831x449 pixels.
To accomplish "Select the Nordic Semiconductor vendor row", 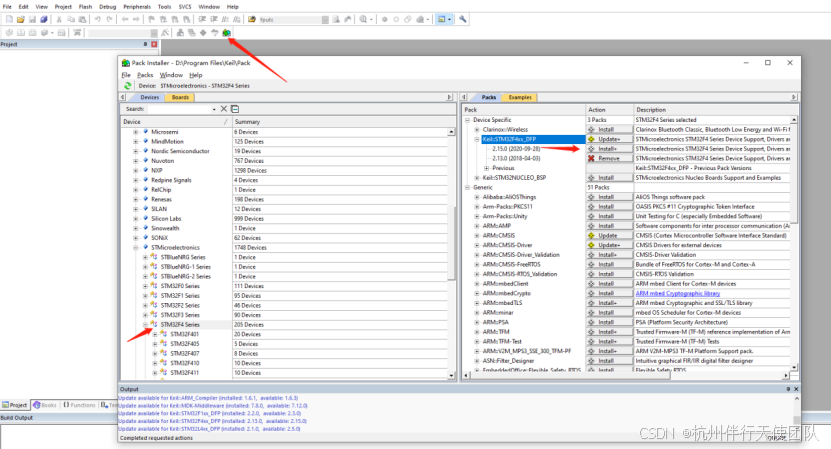I will [x=180, y=151].
